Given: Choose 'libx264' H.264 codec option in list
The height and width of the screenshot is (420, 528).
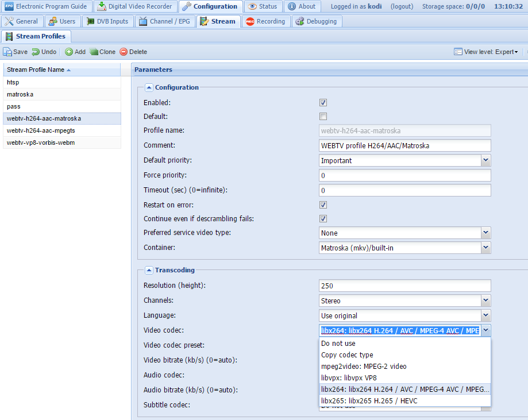Looking at the screenshot, I should (x=404, y=389).
